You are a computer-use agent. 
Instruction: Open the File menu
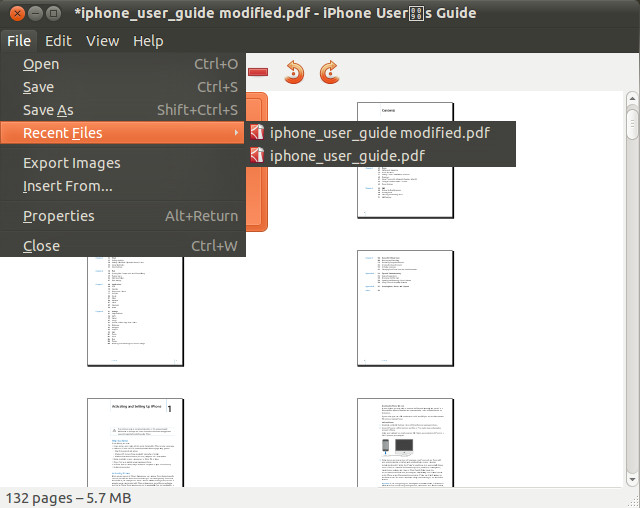[19, 41]
